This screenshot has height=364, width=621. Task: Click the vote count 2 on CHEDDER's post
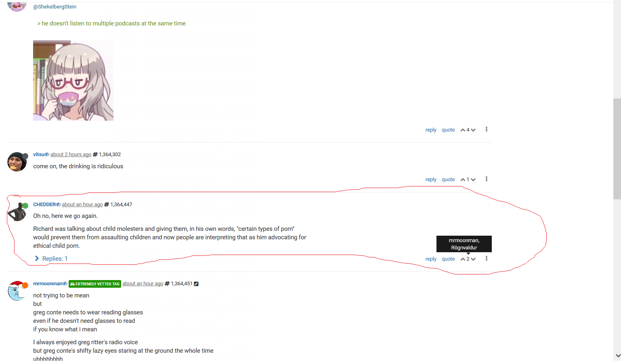click(x=468, y=259)
